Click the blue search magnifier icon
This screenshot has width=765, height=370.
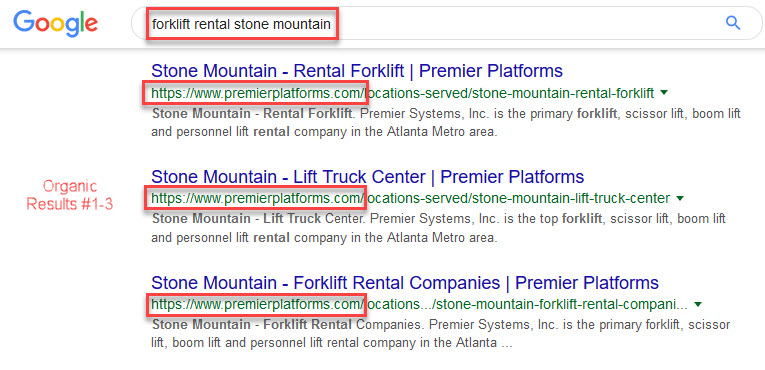[732, 22]
